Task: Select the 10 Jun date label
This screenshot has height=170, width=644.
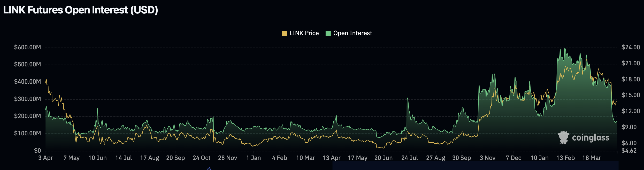Action: 97,158
